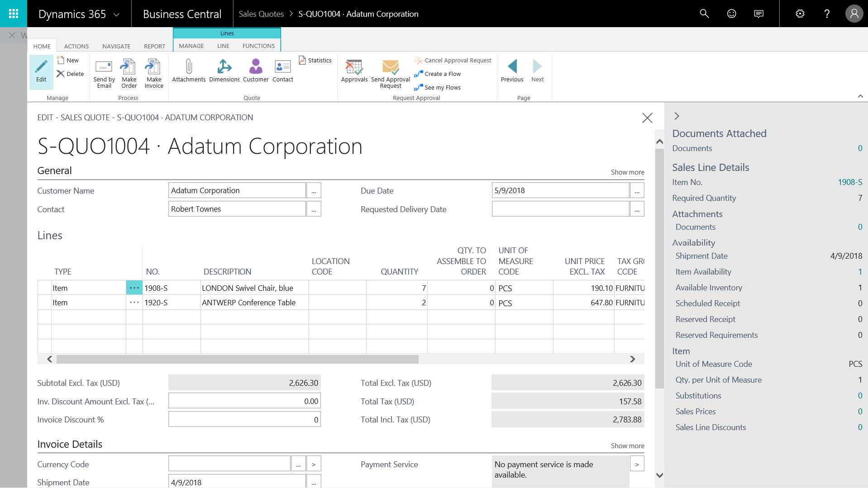
Task: Open item number 1908-S link
Action: point(849,182)
